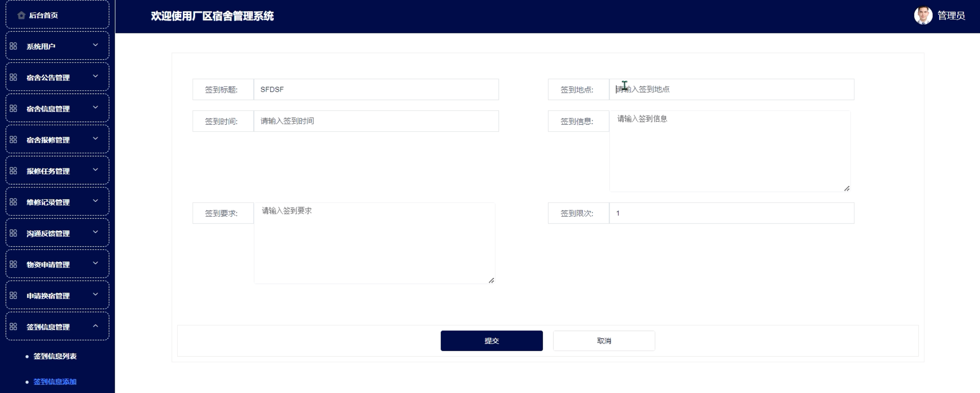Click the grid icon next to 宿舍报修管理

point(13,140)
